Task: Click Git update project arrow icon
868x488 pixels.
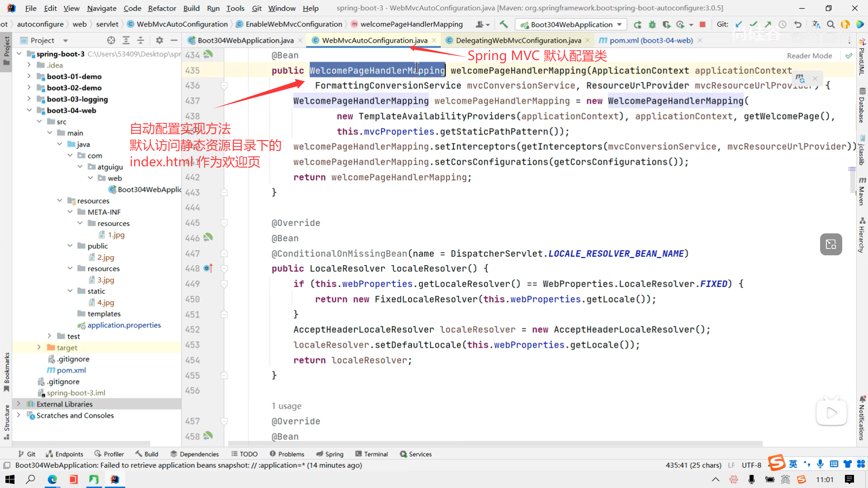Action: pos(739,24)
